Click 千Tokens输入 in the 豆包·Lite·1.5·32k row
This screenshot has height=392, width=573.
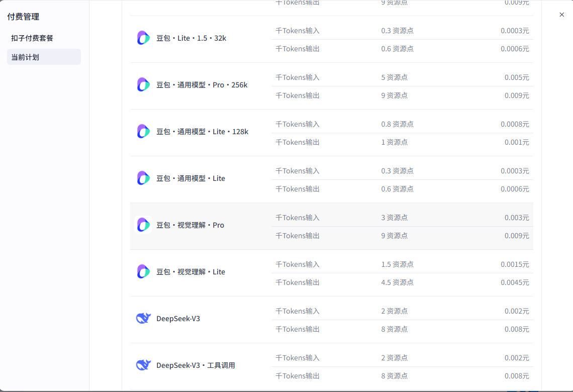[298, 31]
